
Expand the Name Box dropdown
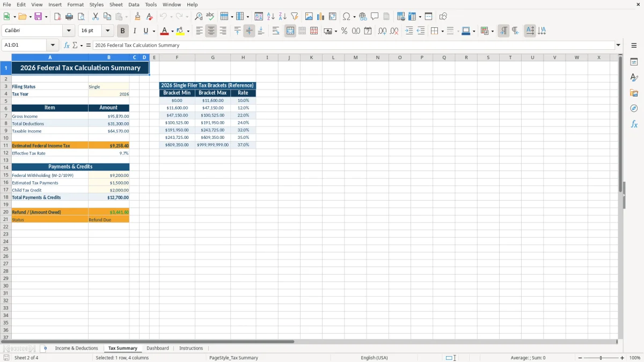53,45
